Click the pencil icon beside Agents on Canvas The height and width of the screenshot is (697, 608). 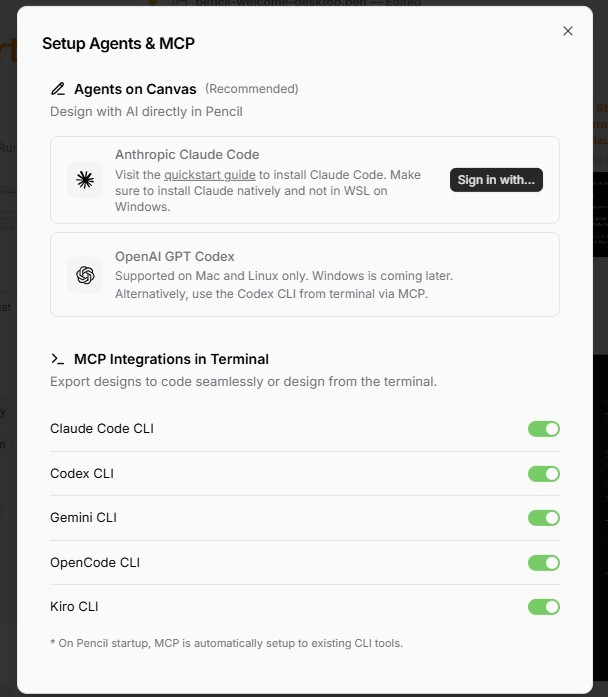(58, 89)
